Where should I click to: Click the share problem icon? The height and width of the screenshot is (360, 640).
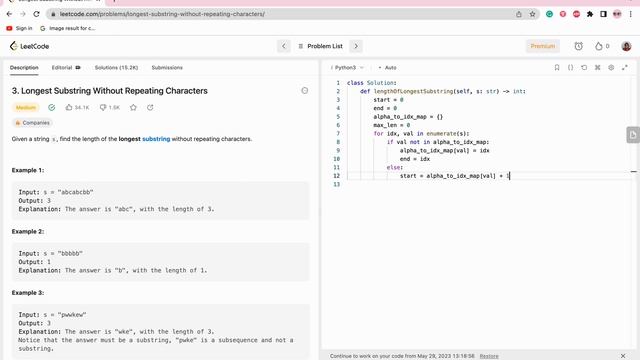coord(150,107)
